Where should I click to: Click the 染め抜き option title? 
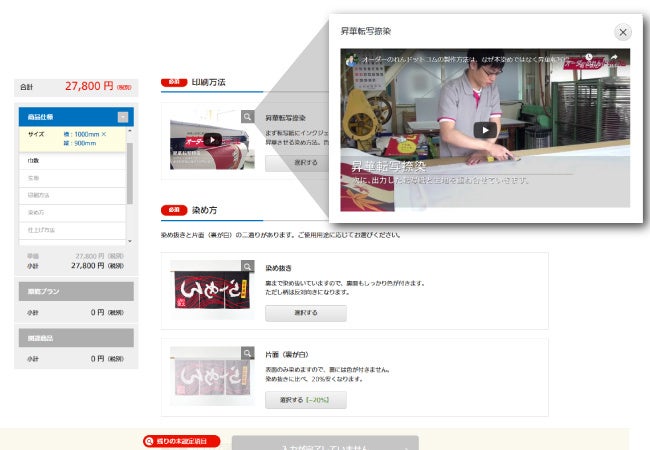tap(278, 268)
